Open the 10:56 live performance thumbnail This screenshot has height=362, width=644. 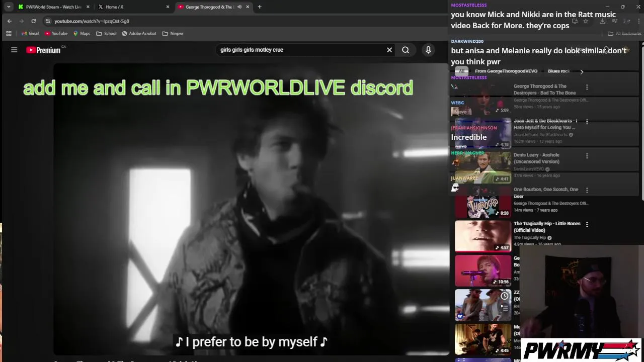(483, 270)
